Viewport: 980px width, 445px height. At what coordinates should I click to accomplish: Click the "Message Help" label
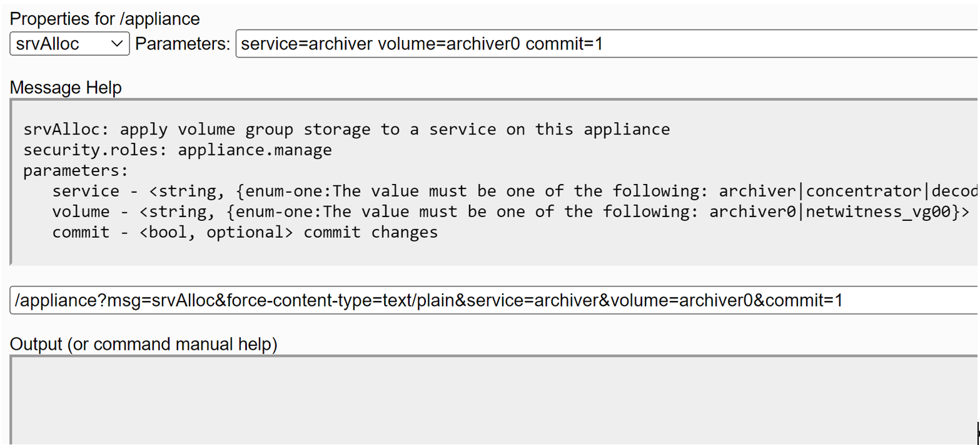66,88
